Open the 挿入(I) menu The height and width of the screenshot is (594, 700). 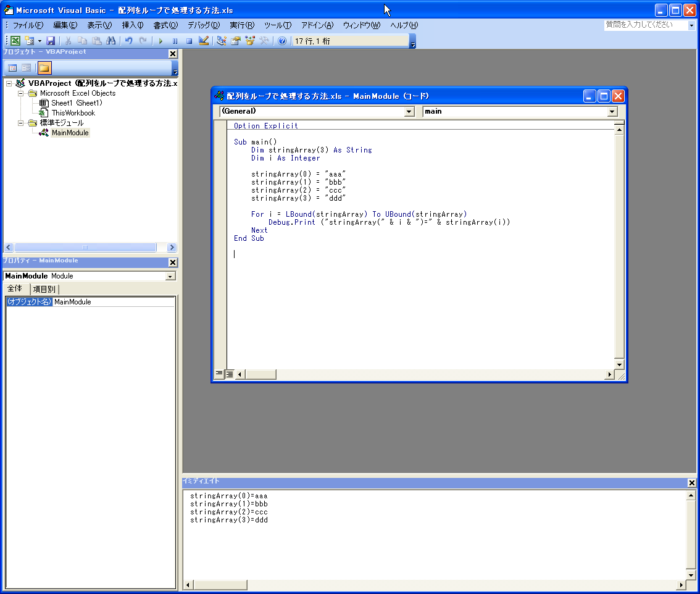tap(133, 25)
